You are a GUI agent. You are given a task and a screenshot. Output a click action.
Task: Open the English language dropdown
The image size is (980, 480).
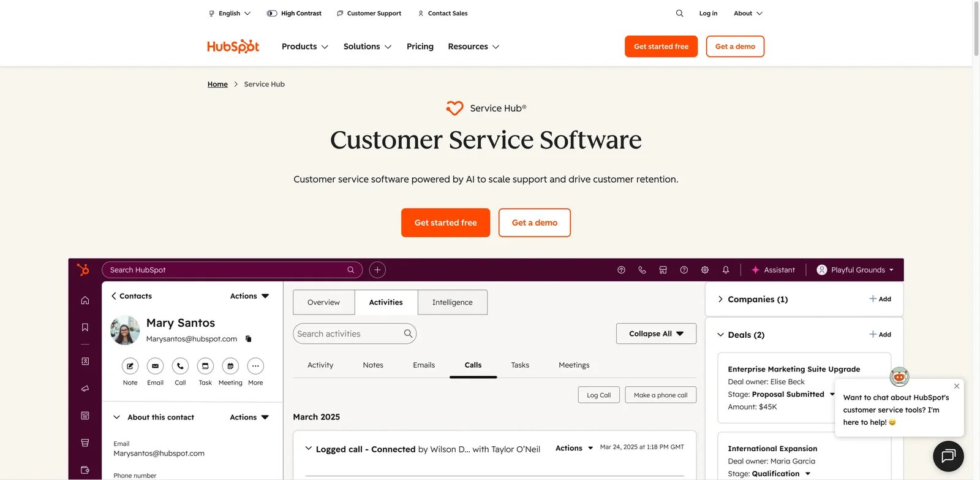pos(230,13)
